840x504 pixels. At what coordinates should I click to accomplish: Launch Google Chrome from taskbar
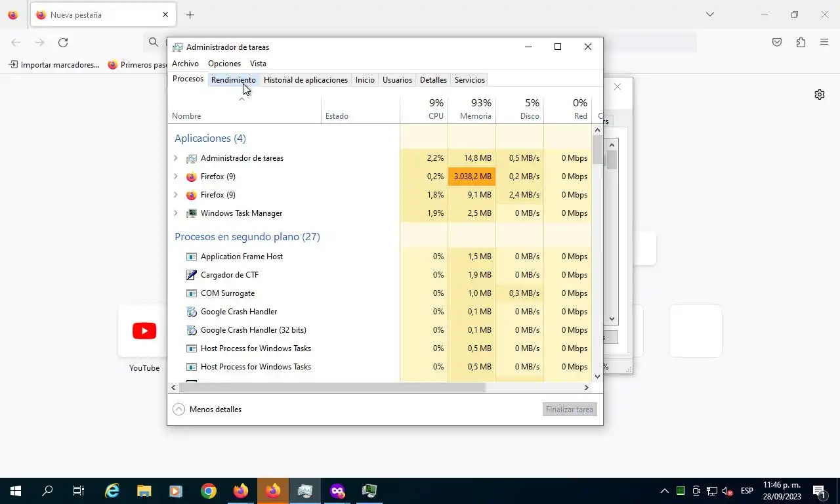click(209, 491)
